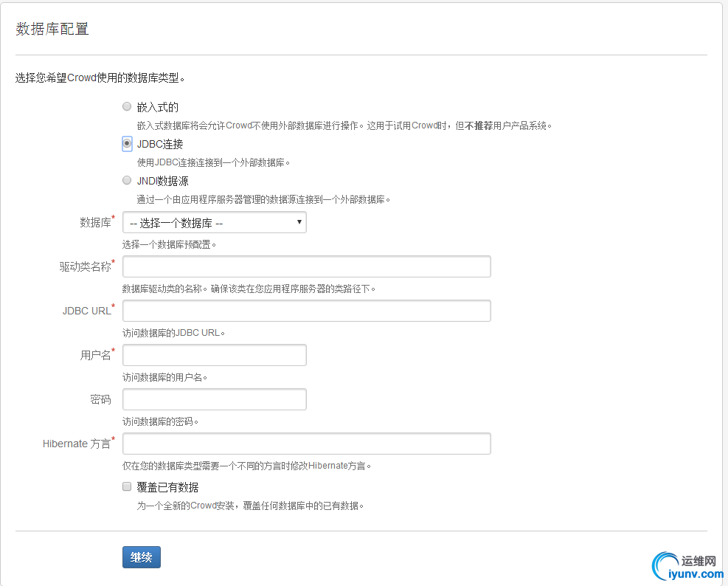
Task: Click the 密码 password field
Action: click(214, 399)
